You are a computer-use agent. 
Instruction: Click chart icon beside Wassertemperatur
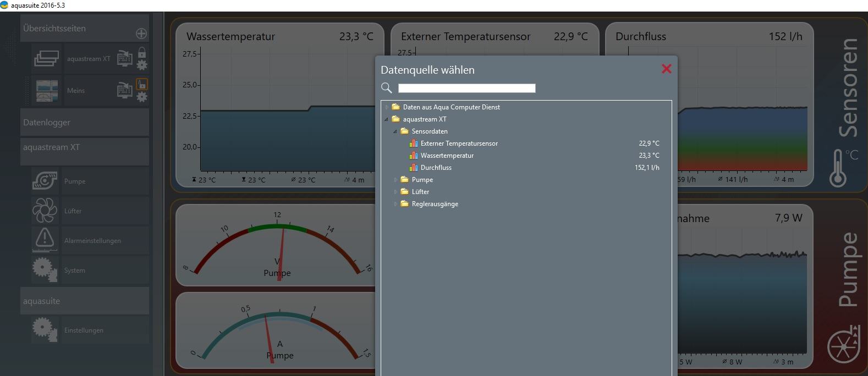click(414, 156)
